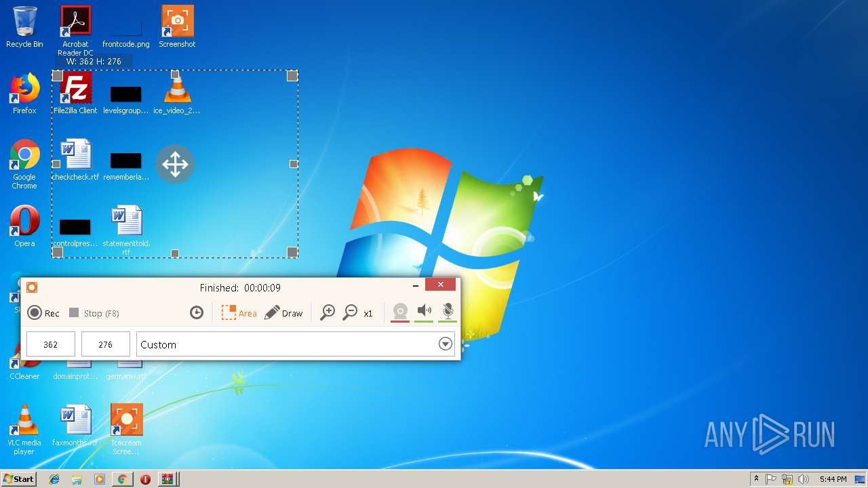Toggle the webcam recording icon
Image resolution: width=868 pixels, height=488 pixels.
click(x=400, y=312)
